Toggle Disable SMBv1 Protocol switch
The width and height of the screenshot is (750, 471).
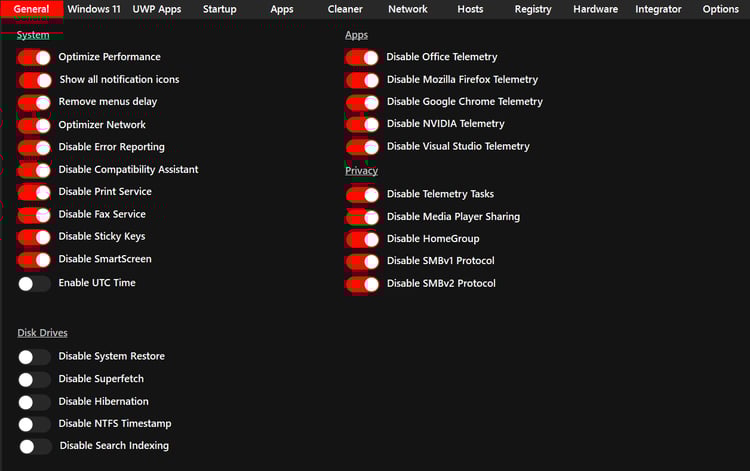362,262
